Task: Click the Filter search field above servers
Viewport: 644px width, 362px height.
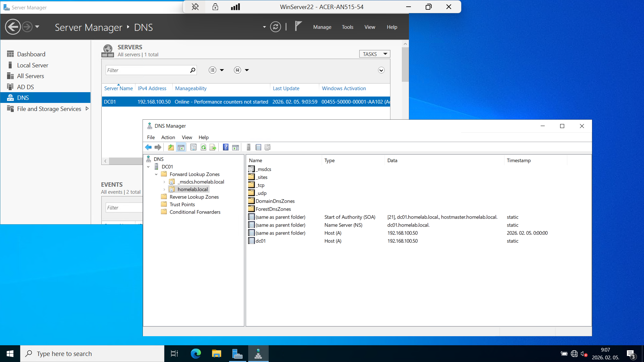Action: [148, 70]
